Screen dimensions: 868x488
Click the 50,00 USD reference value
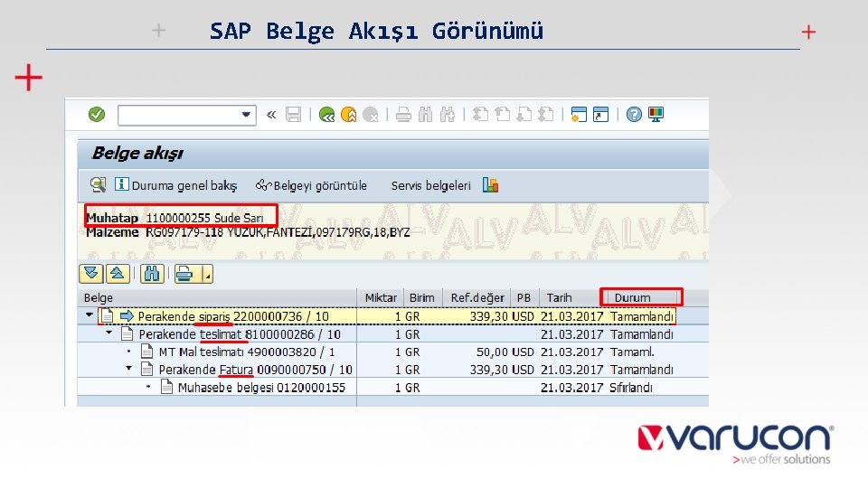click(x=505, y=352)
